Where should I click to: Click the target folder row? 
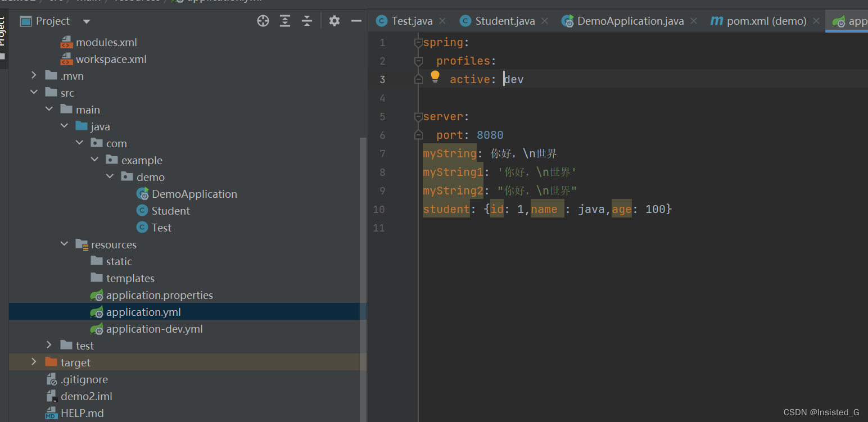click(188, 362)
